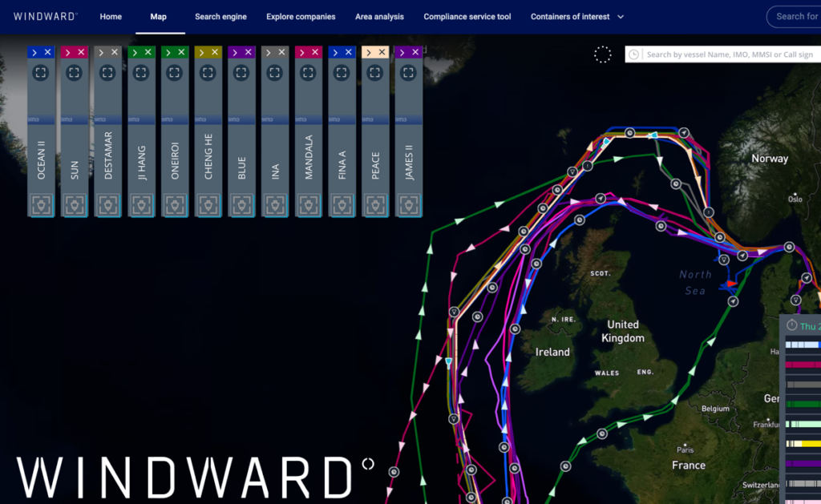Click shield icon on PEACE card

tap(375, 205)
